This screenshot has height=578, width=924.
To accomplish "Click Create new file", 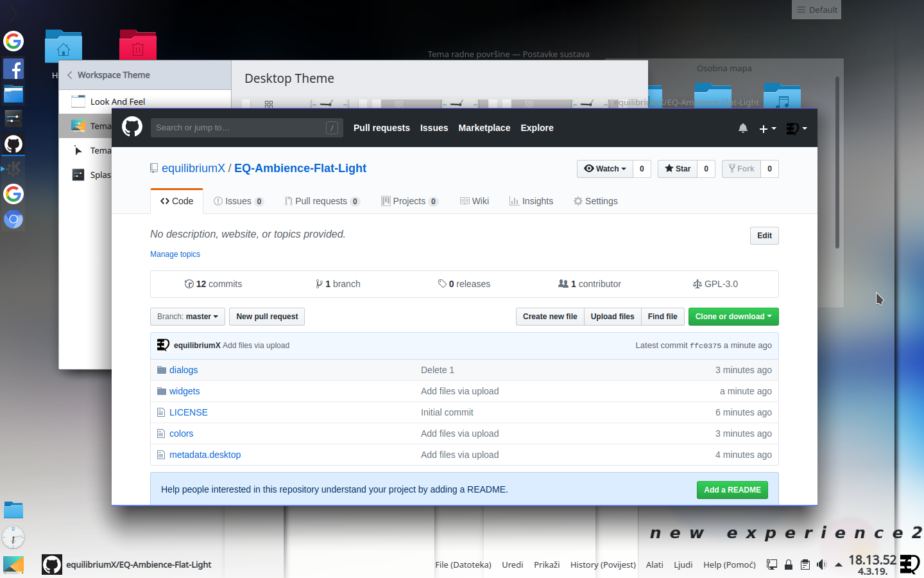I will pyautogui.click(x=550, y=317).
